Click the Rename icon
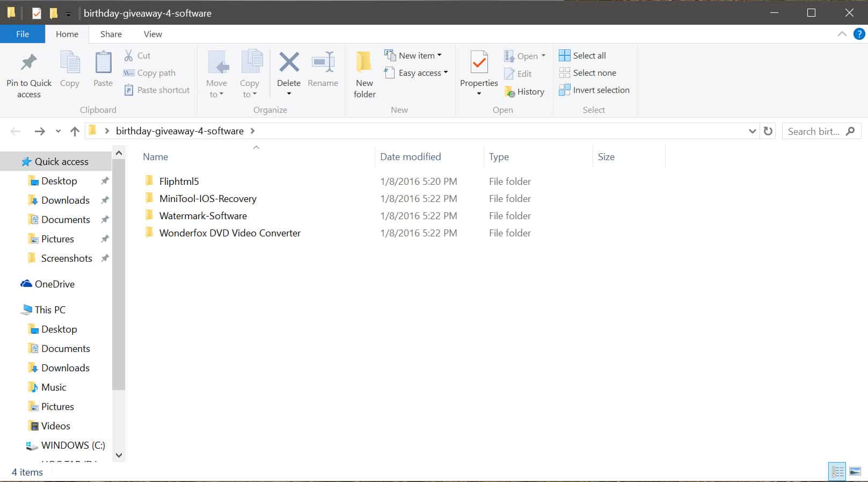Image resolution: width=868 pixels, height=482 pixels. click(x=323, y=62)
